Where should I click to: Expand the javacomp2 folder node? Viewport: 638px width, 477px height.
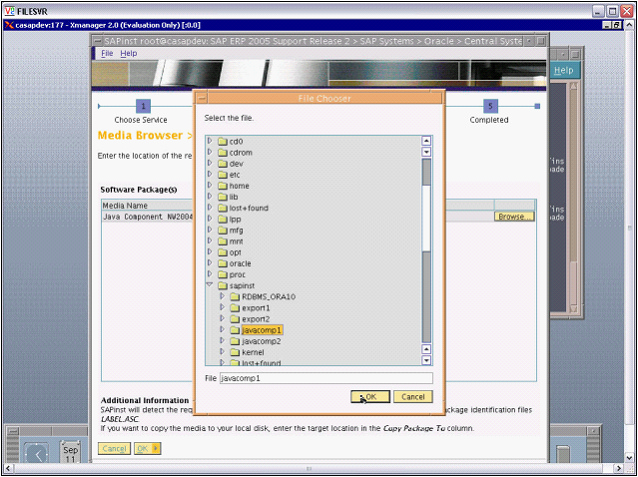pyautogui.click(x=222, y=340)
